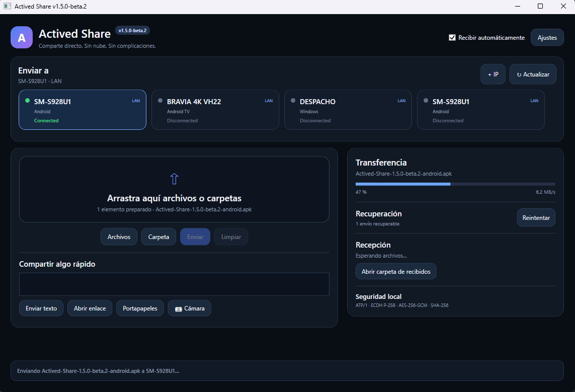Click Enviar texto button
The height and width of the screenshot is (392, 575).
click(41, 308)
